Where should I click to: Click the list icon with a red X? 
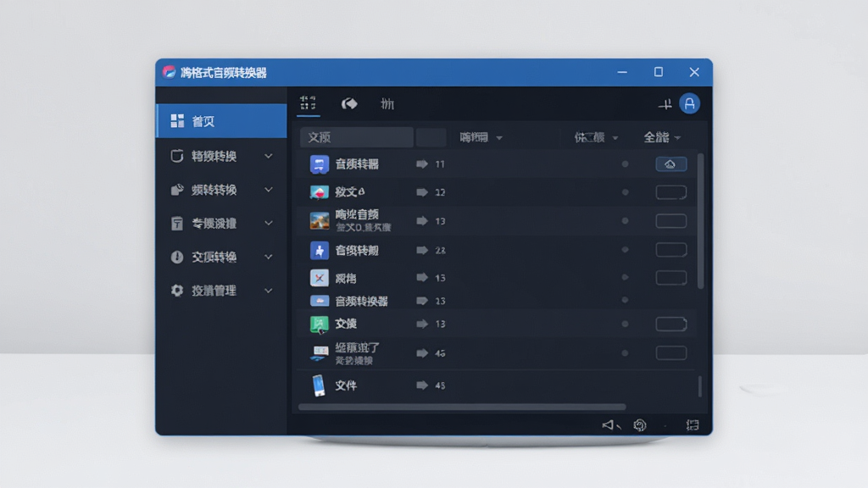point(320,278)
